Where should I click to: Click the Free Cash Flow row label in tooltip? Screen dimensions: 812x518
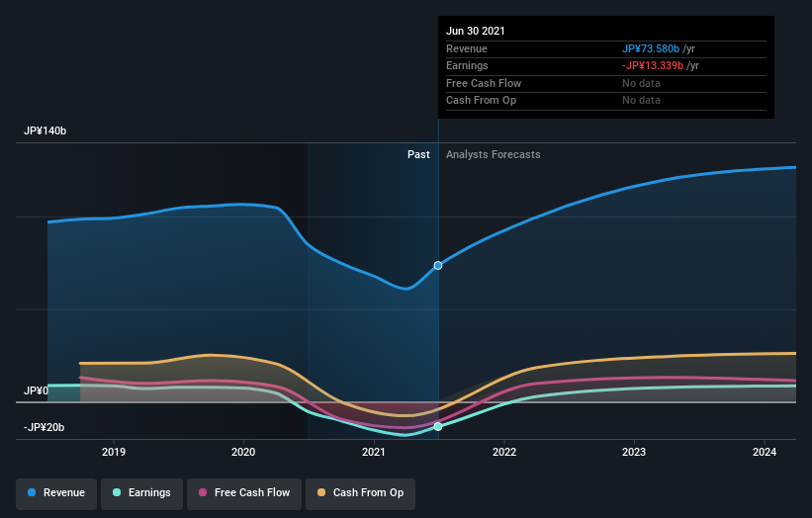point(484,83)
